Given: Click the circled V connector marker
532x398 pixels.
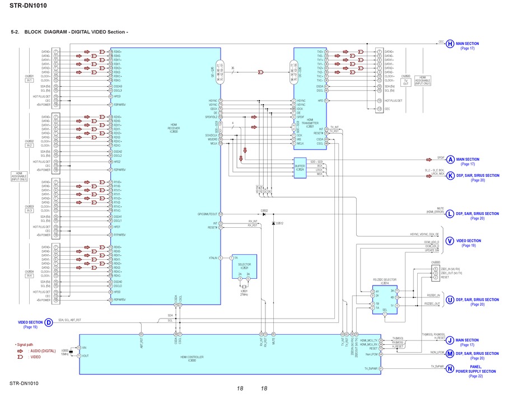Looking at the screenshot, I should [450, 241].
